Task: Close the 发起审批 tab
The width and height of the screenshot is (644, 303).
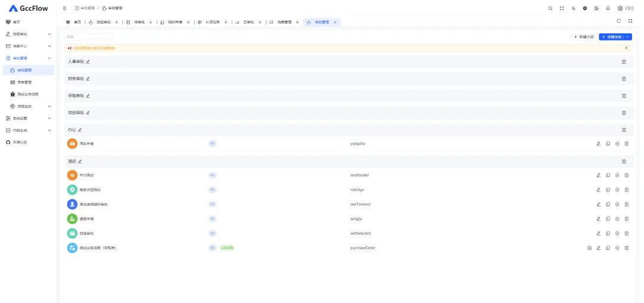Action: tap(117, 22)
